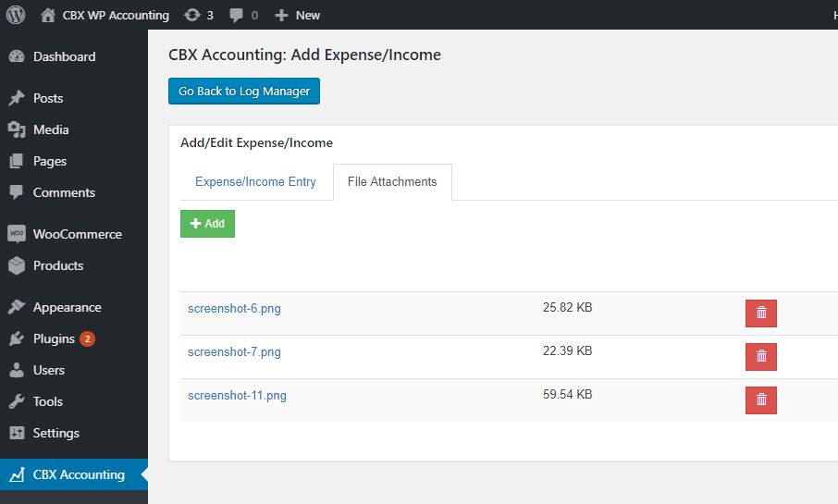The image size is (838, 504).
Task: Open the WooCommerce menu
Action: click(78, 235)
